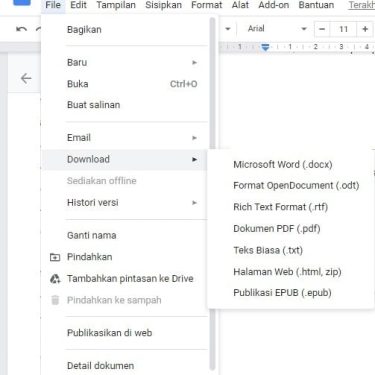Click the Terakhir edit history link
Screen dimensions: 375x375
click(x=362, y=5)
